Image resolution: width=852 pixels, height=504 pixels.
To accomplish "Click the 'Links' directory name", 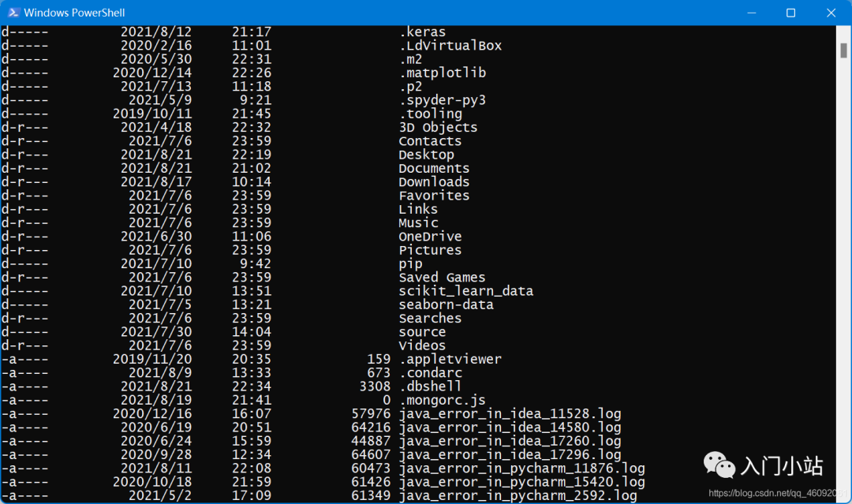I will click(418, 209).
